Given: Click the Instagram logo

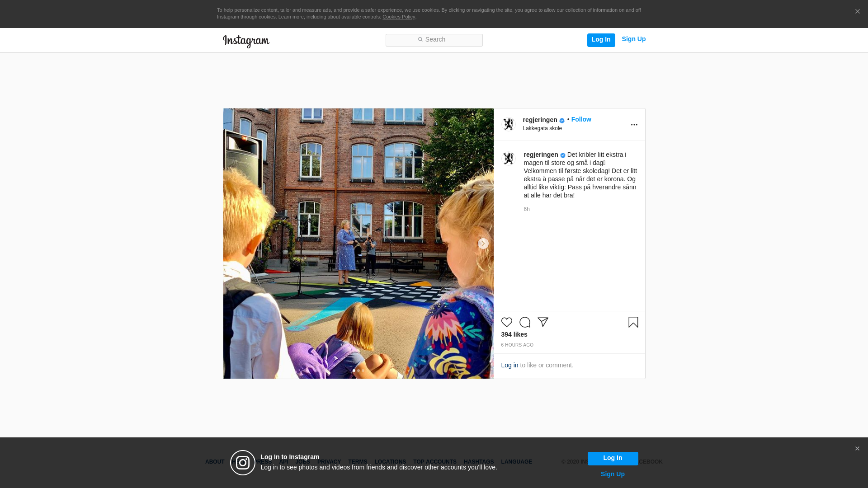Looking at the screenshot, I should tap(246, 41).
